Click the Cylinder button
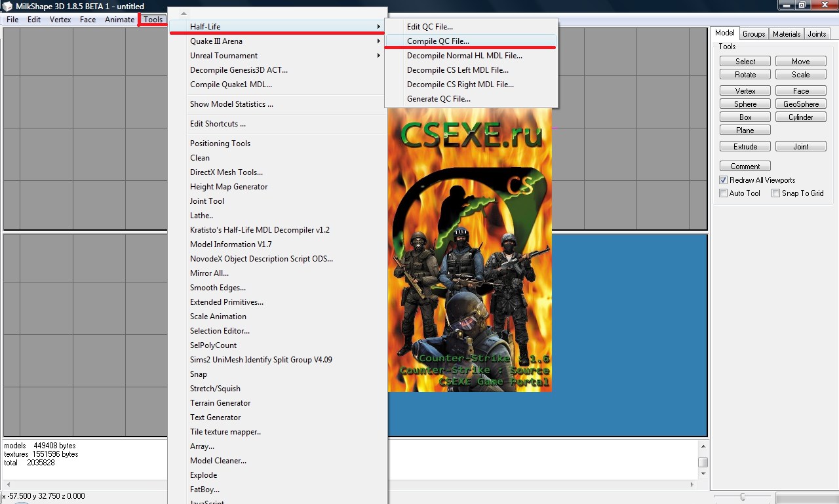This screenshot has height=504, width=839. coord(801,117)
